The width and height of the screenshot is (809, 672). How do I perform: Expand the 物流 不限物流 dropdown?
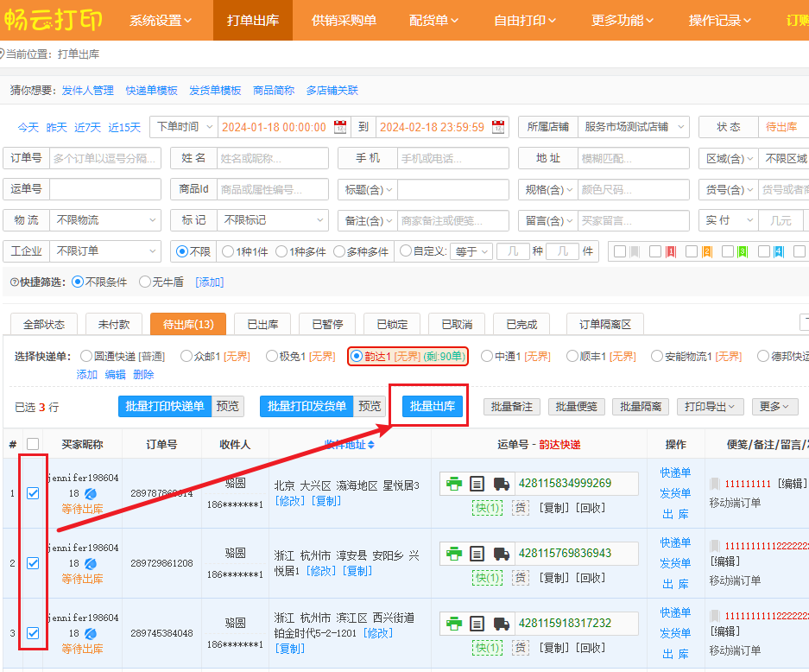pyautogui.click(x=104, y=220)
